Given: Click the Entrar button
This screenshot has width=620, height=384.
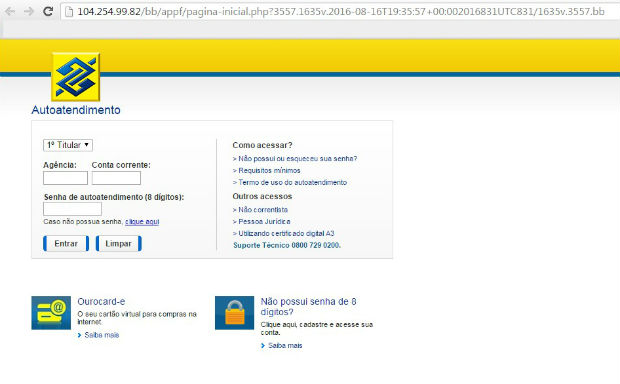Looking at the screenshot, I should [66, 244].
